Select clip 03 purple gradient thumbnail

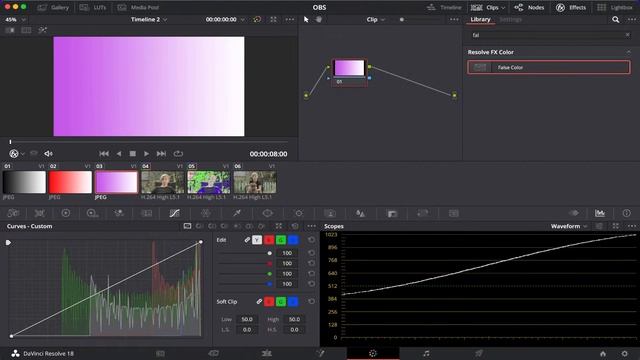(116, 182)
